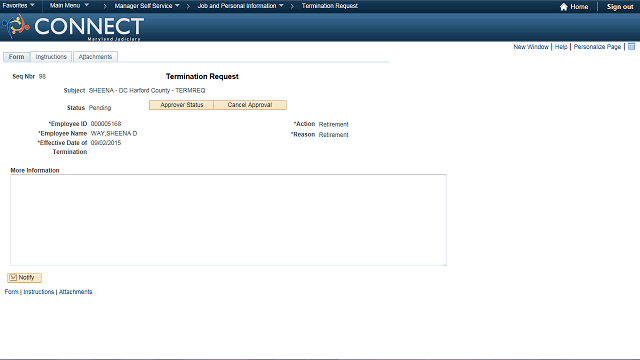Open the Favorites dropdown menu
This screenshot has height=360, width=640.
[x=18, y=6]
